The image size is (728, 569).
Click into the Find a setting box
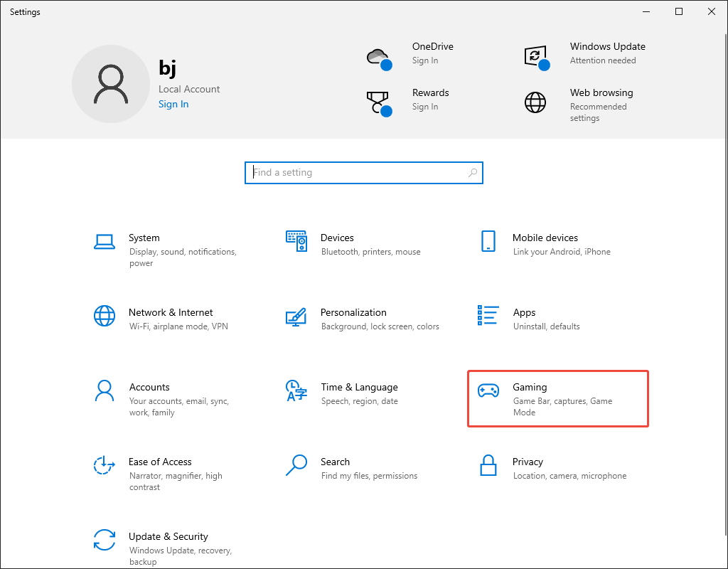pyautogui.click(x=355, y=173)
